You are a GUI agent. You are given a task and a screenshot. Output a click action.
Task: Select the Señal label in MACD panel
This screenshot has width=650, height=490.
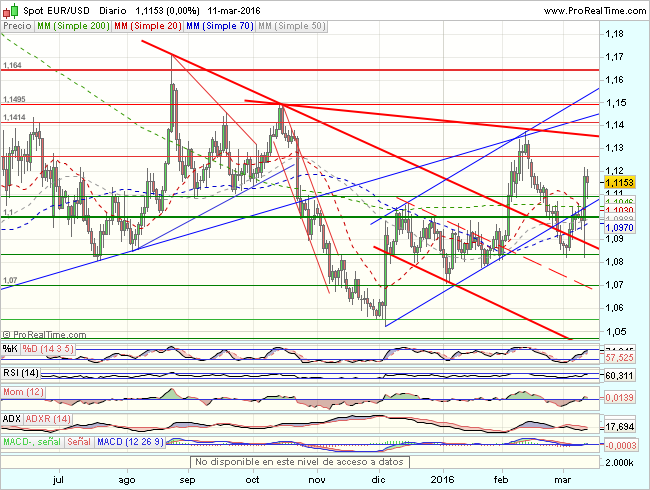pos(79,442)
